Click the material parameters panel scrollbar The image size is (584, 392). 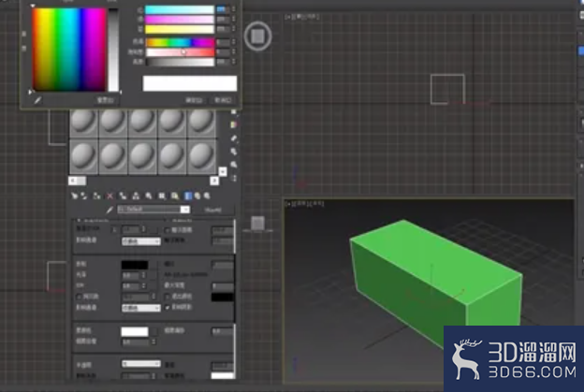[235, 298]
